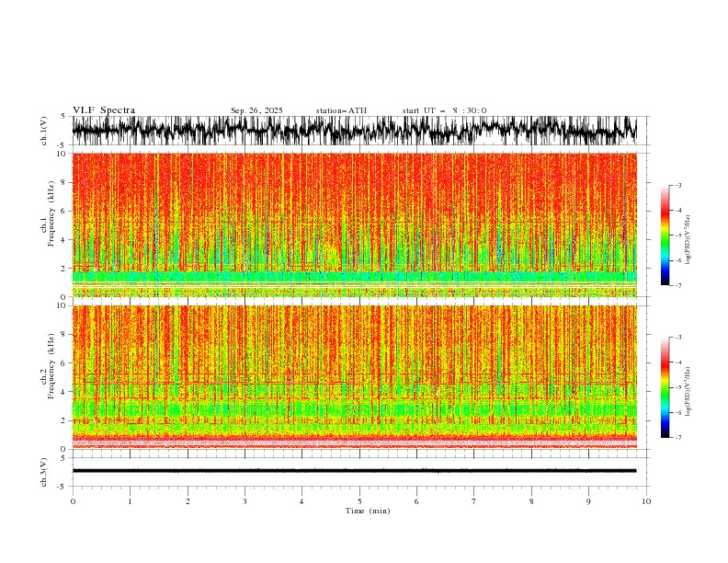The width and height of the screenshot is (728, 563).
Task: Click the ch.1 frequency axis "6" tick label
Action: tap(64, 211)
